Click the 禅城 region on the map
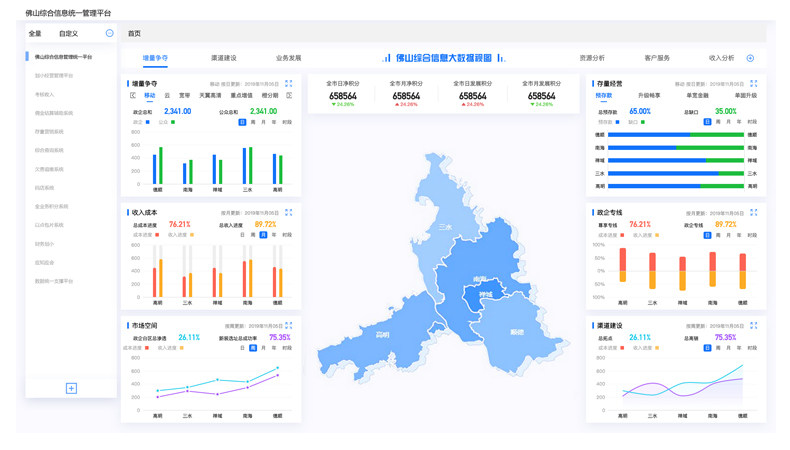 [x=485, y=295]
